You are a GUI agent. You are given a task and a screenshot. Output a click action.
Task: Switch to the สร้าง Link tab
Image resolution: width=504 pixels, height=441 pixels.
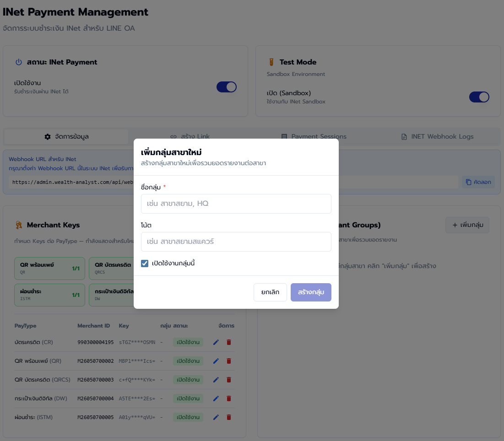tap(190, 136)
